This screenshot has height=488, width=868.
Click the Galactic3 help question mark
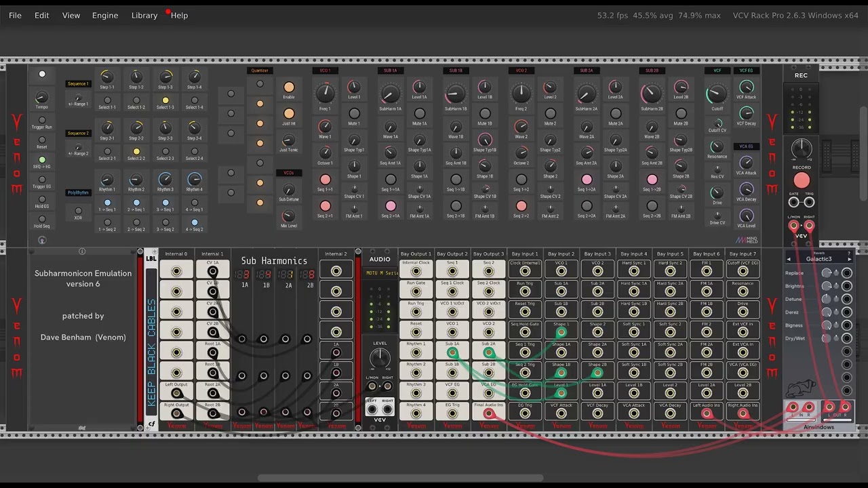click(849, 253)
